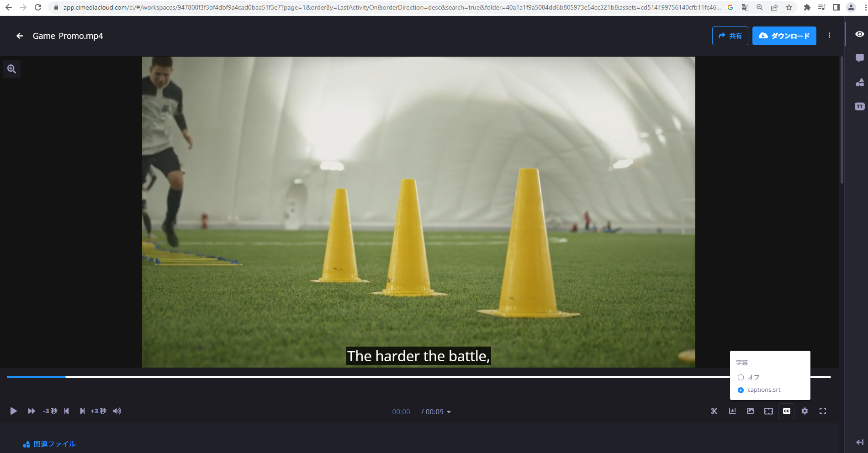
Task: Open the subtitles TT panel icon
Action: (859, 106)
